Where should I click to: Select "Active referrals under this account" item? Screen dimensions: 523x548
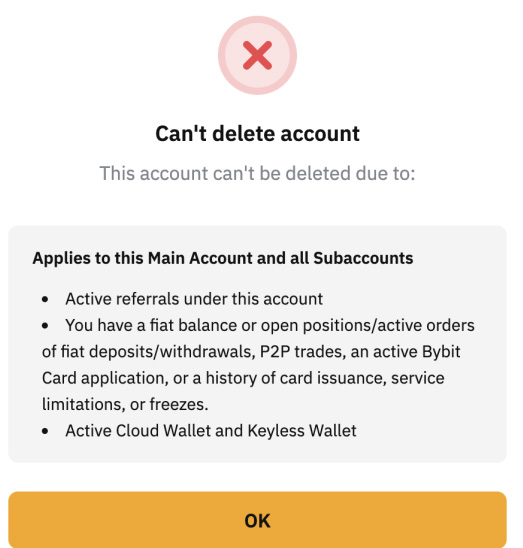194,299
